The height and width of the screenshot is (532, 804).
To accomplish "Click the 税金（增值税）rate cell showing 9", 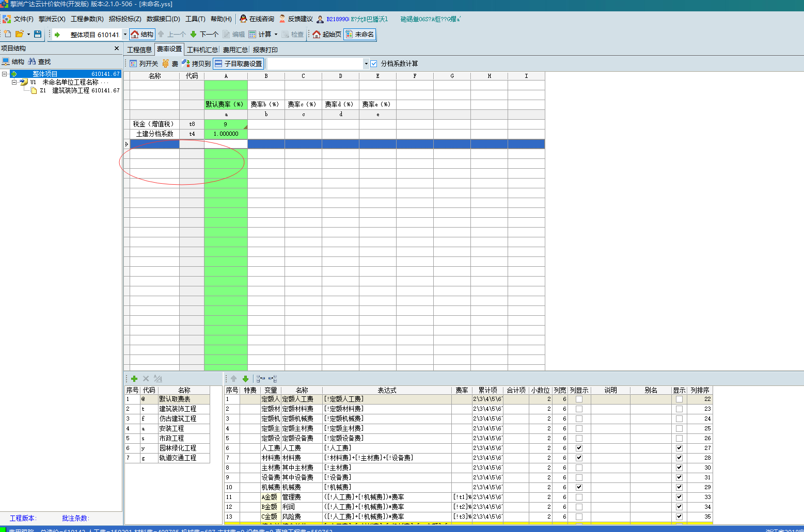I will pos(226,124).
